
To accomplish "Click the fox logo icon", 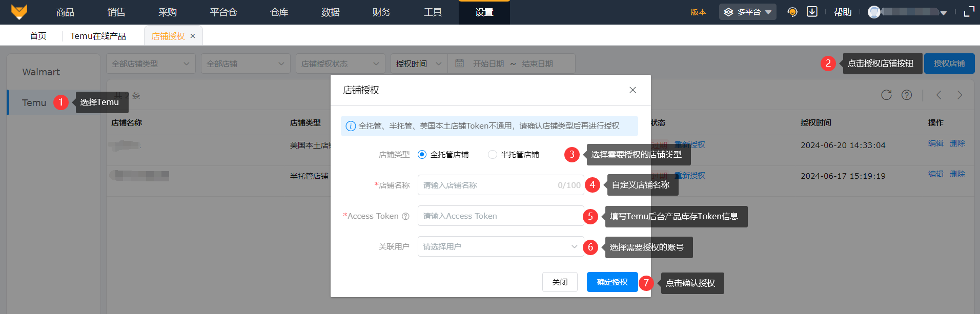I will (19, 12).
